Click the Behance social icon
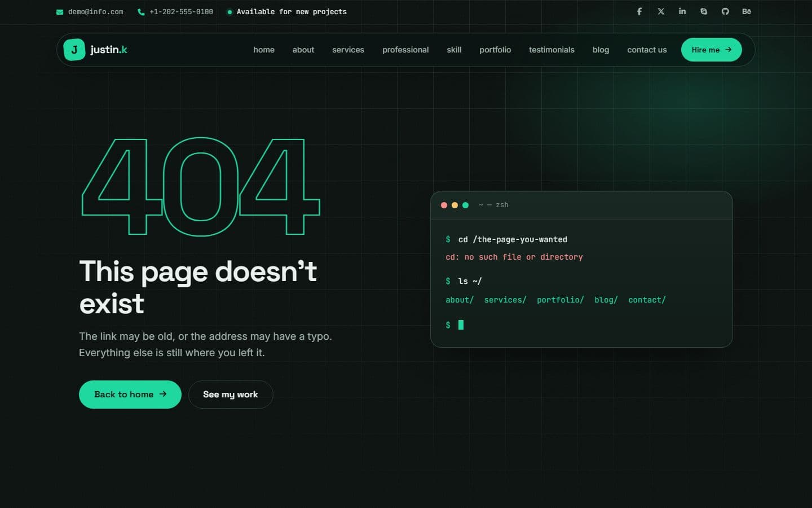The width and height of the screenshot is (812, 508). [747, 11]
